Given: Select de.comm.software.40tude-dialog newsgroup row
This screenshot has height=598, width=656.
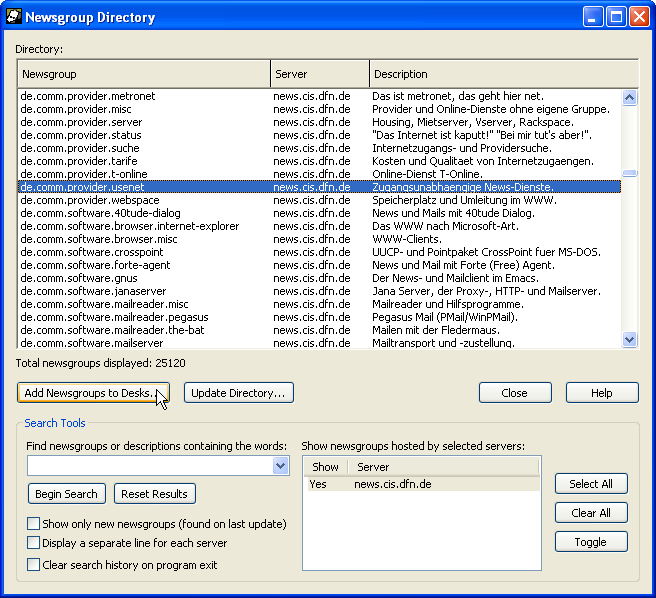Looking at the screenshot, I should [101, 213].
